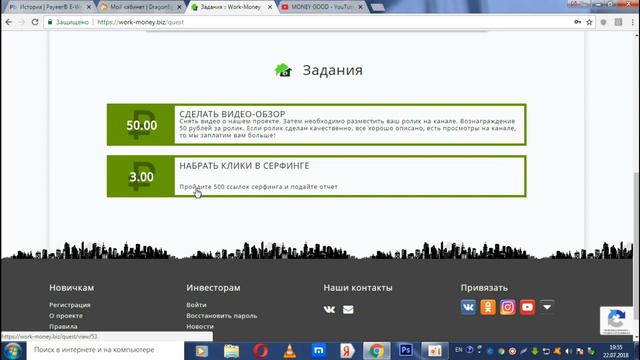Screen dimensions: 640x360
Task: Link Instagram account under Привязать
Action: click(507, 307)
